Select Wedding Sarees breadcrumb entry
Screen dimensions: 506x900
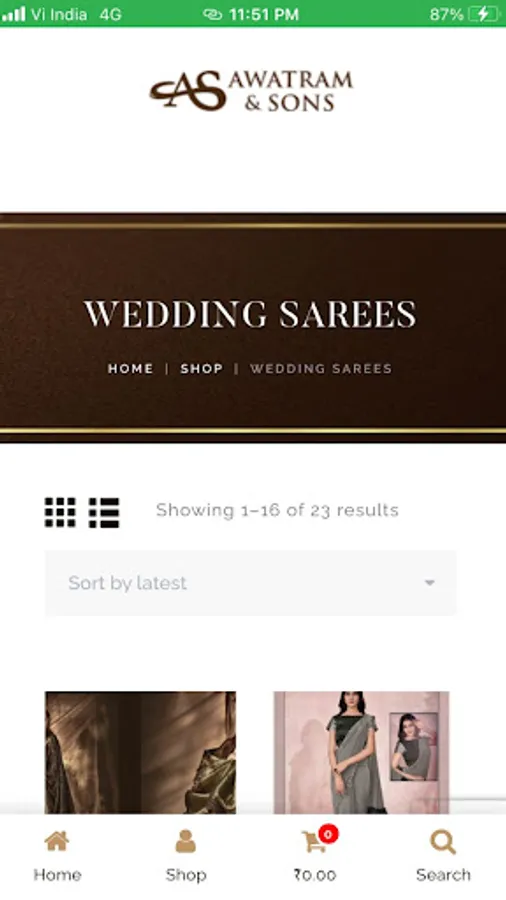(321, 368)
